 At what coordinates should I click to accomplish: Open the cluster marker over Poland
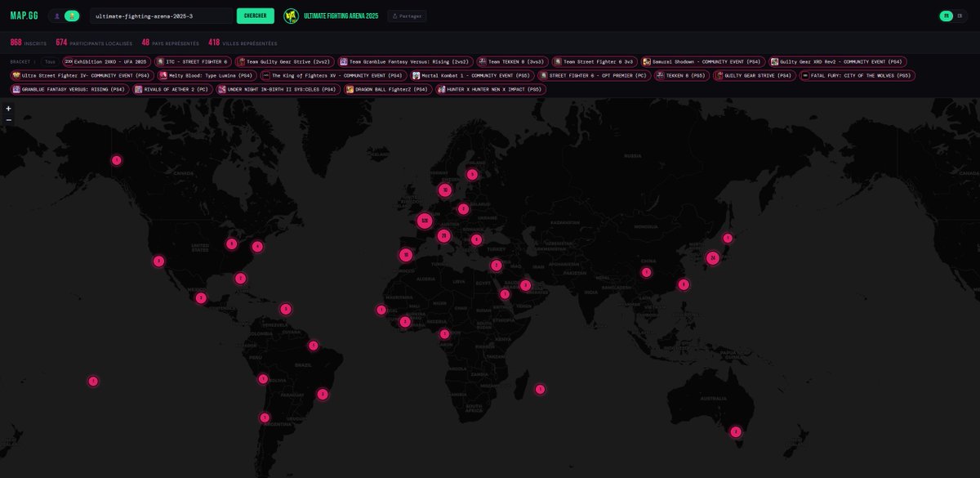464,209
